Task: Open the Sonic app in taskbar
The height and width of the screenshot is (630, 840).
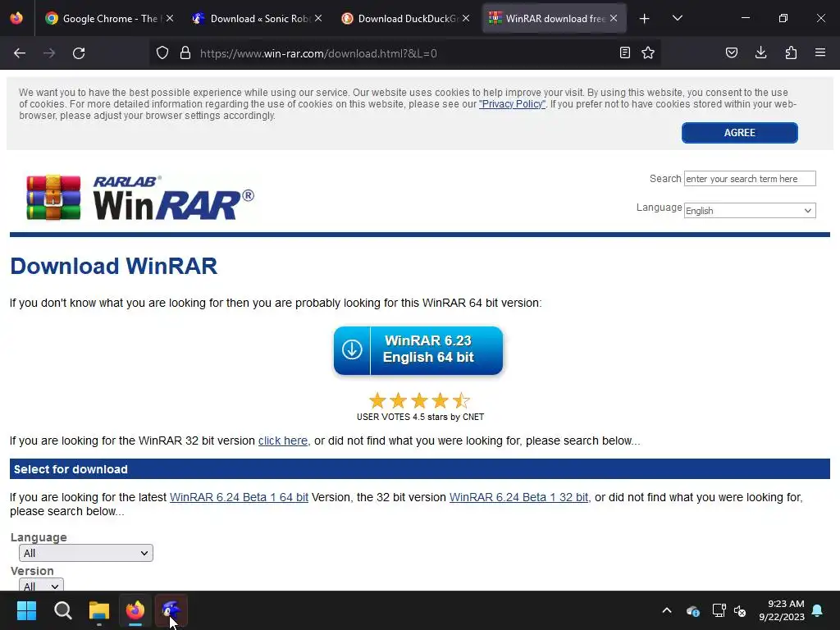Action: (x=171, y=610)
